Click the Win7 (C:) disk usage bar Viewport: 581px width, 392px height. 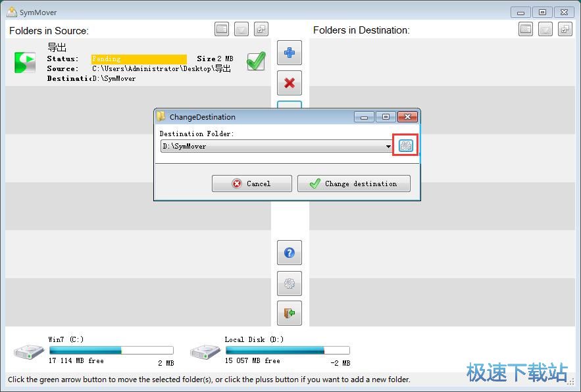tap(111, 350)
